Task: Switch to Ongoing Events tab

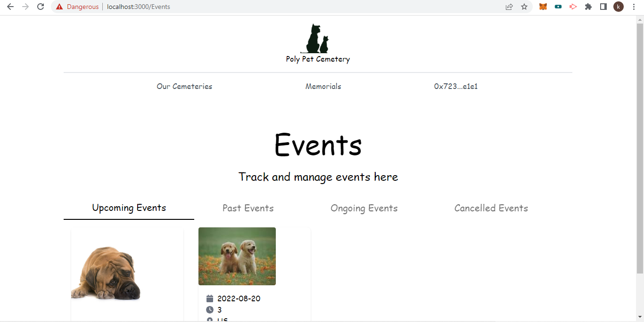Action: coord(364,209)
